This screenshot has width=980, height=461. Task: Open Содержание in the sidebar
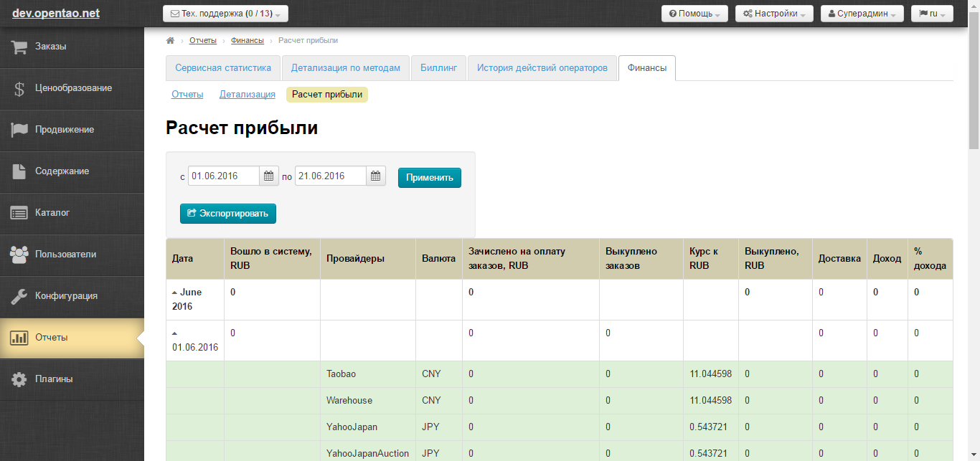pyautogui.click(x=72, y=171)
